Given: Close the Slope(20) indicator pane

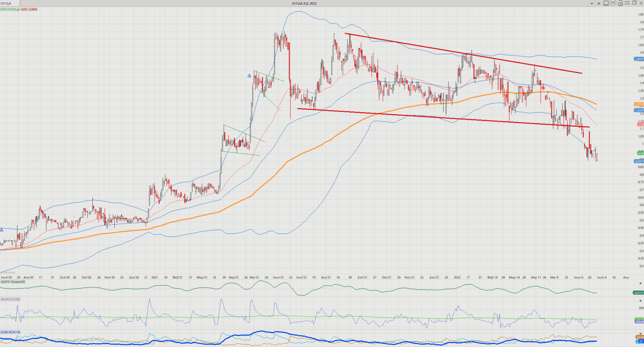Looking at the screenshot, I should [640, 283].
